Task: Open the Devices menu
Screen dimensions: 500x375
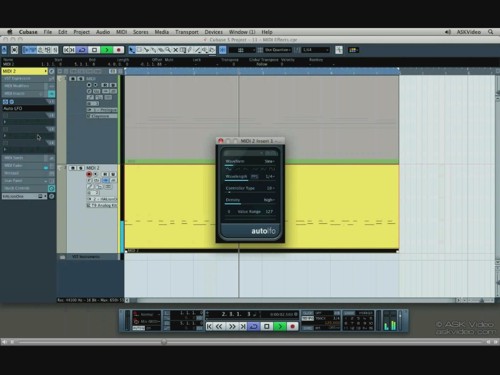Action: pyautogui.click(x=214, y=32)
